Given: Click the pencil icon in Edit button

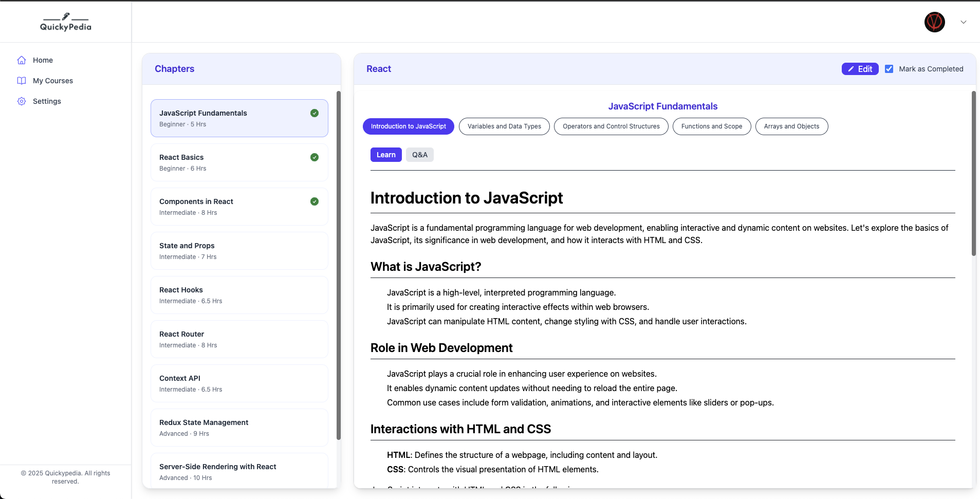Looking at the screenshot, I should (851, 69).
